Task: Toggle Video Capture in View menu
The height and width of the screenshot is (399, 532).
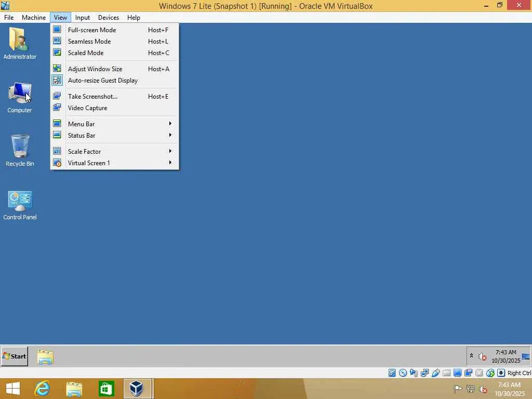Action: (x=115, y=108)
